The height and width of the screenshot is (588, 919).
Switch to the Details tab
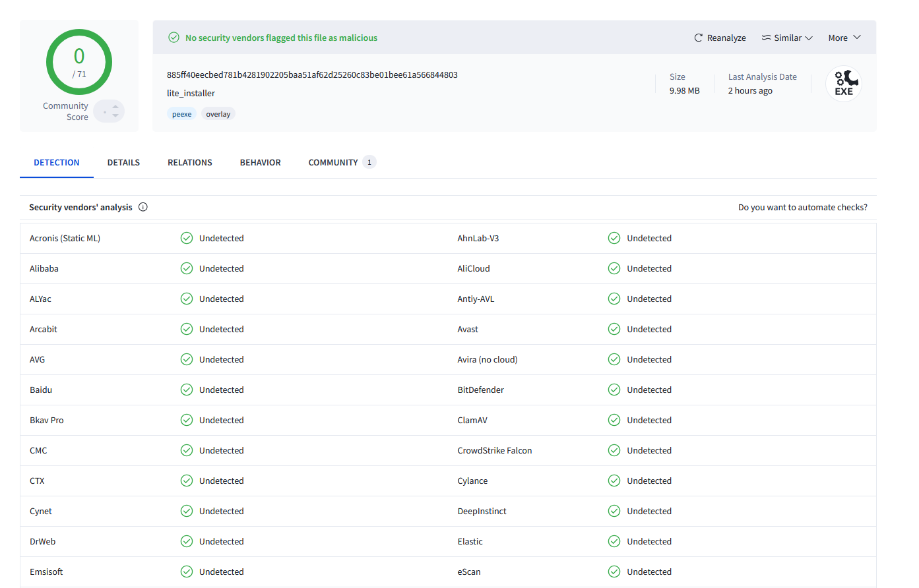pyautogui.click(x=123, y=163)
